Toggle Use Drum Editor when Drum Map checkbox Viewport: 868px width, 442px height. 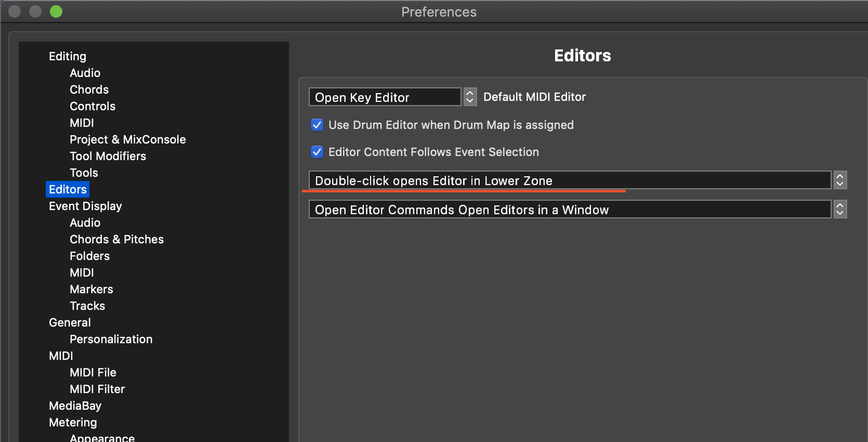click(x=317, y=125)
